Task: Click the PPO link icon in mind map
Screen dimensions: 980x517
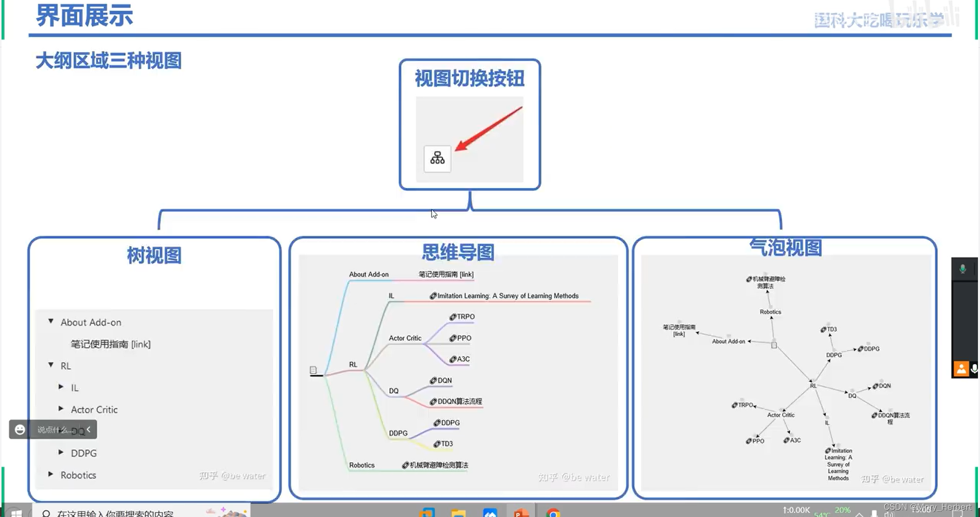Action: click(x=452, y=338)
